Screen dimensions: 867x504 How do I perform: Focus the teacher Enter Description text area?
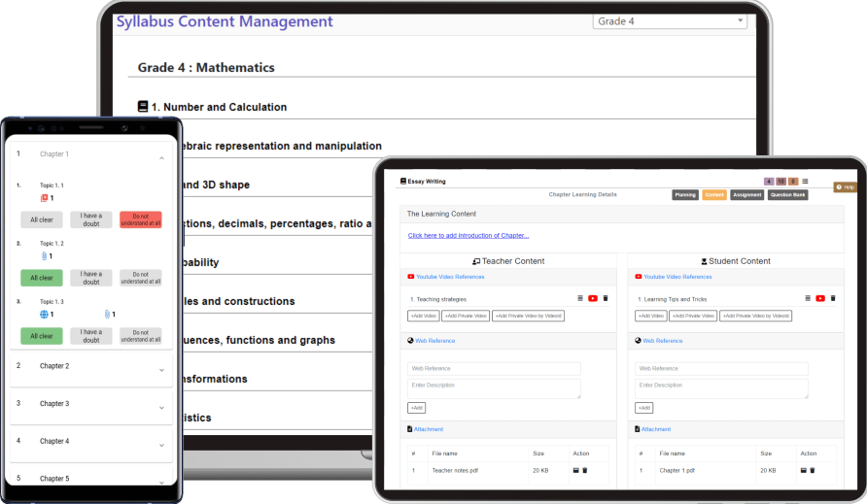coord(495,388)
